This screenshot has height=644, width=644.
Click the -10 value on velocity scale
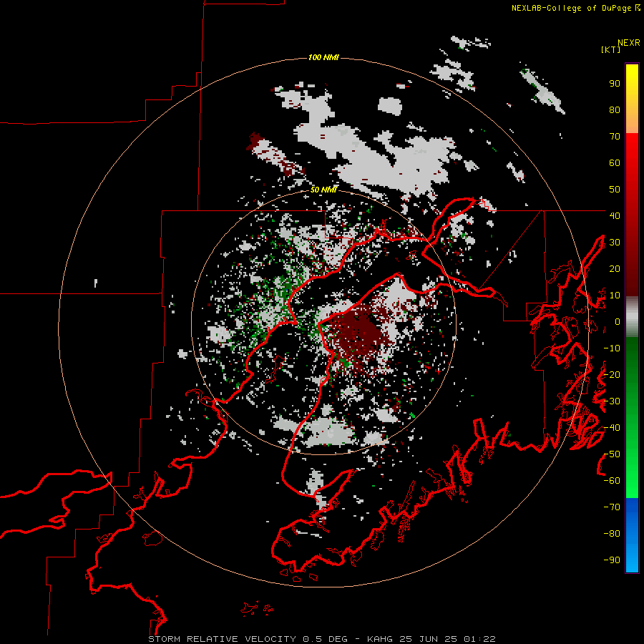point(612,348)
